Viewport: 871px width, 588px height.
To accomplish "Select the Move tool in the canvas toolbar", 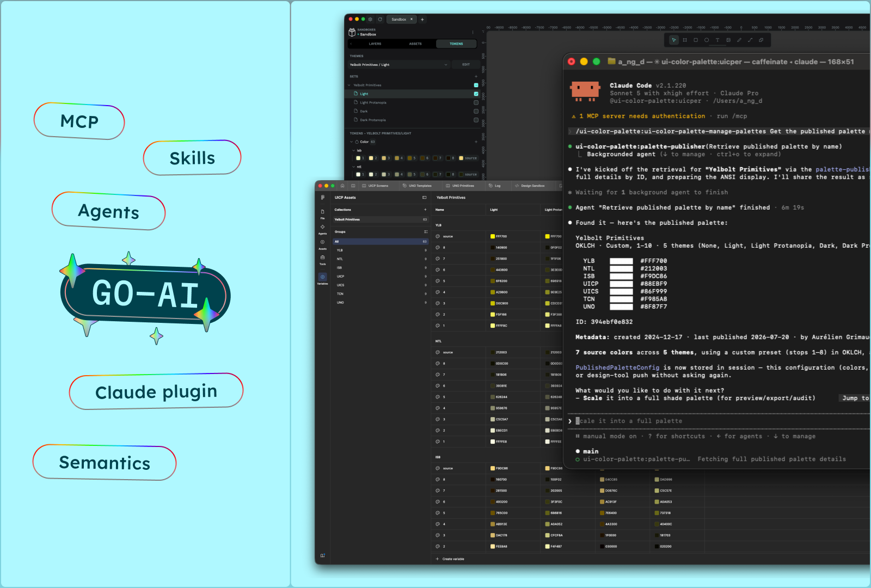I will click(x=674, y=40).
